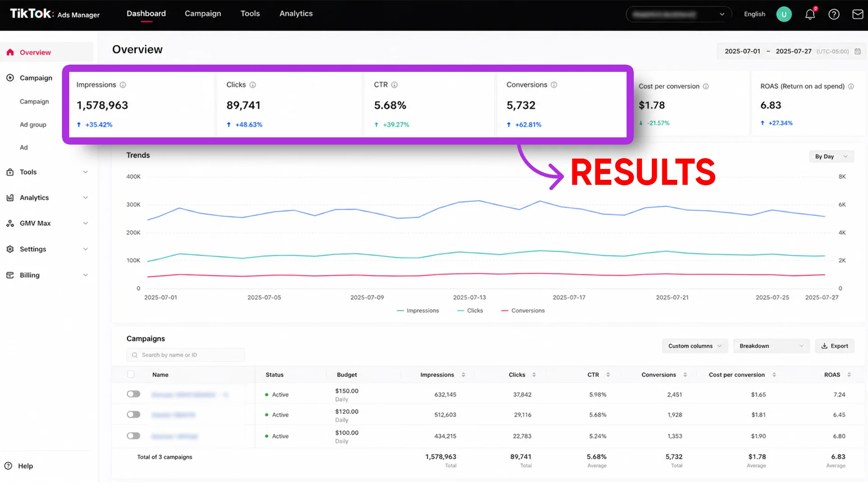Expand the Billing sidebar section
The height and width of the screenshot is (488, 868).
(85, 275)
